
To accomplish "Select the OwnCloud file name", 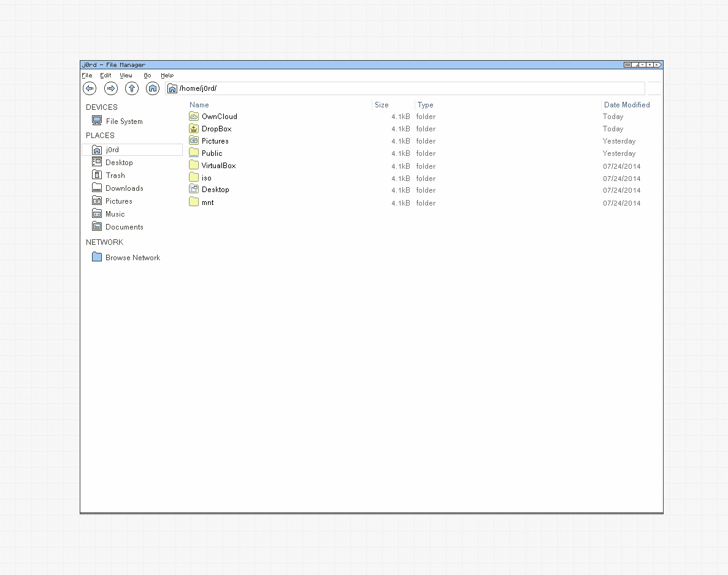I will [219, 117].
